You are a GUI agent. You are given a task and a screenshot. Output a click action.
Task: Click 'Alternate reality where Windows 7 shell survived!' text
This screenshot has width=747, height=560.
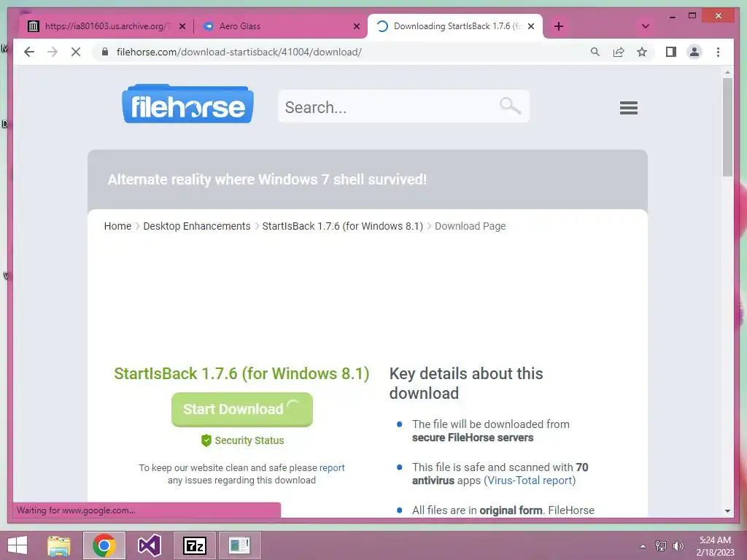[x=267, y=179]
